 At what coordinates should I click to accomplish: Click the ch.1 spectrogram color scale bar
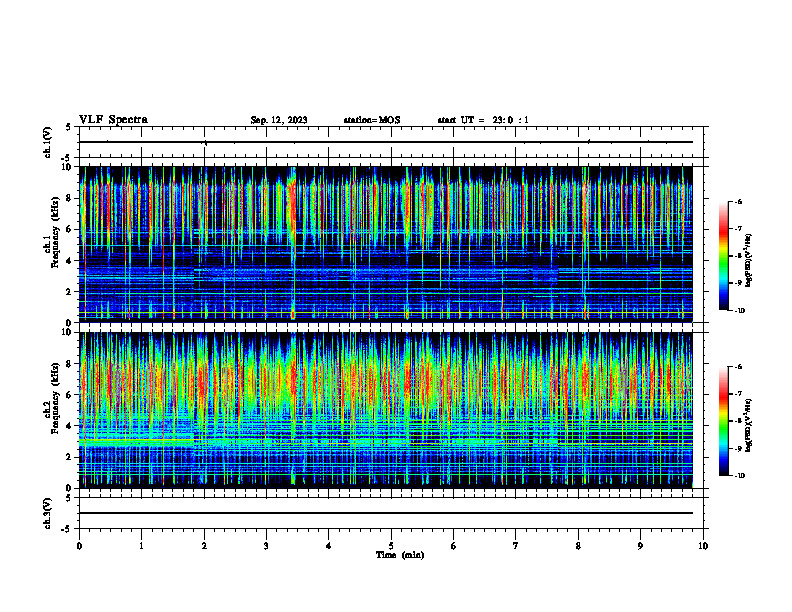pyautogui.click(x=724, y=256)
